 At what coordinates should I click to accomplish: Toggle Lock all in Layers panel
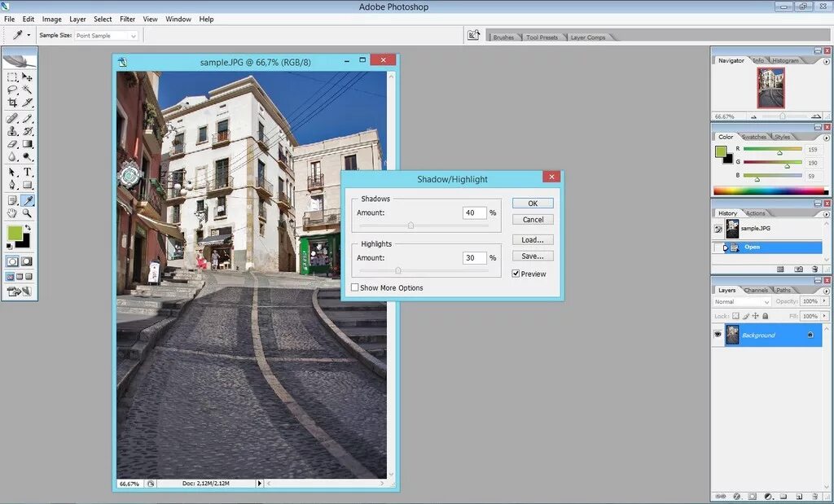tap(765, 316)
